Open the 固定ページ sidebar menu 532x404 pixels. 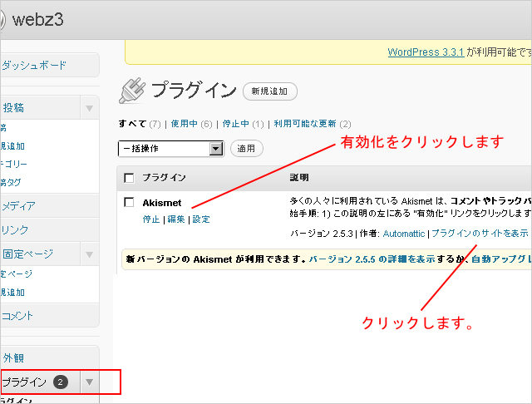[x=27, y=254]
